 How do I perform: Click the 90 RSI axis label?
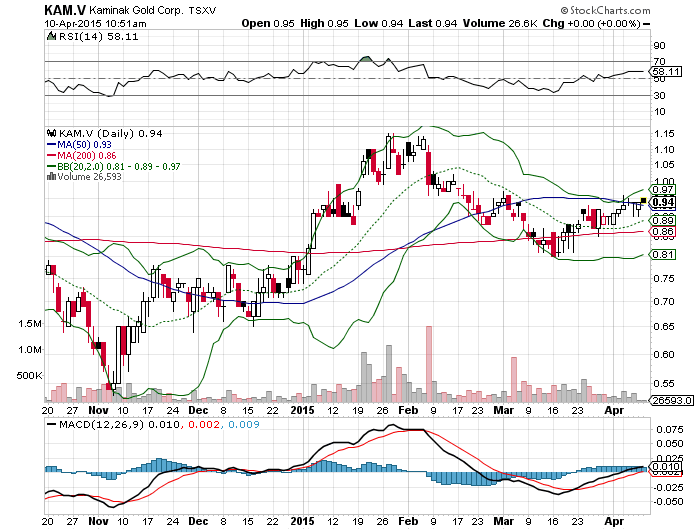click(x=659, y=46)
